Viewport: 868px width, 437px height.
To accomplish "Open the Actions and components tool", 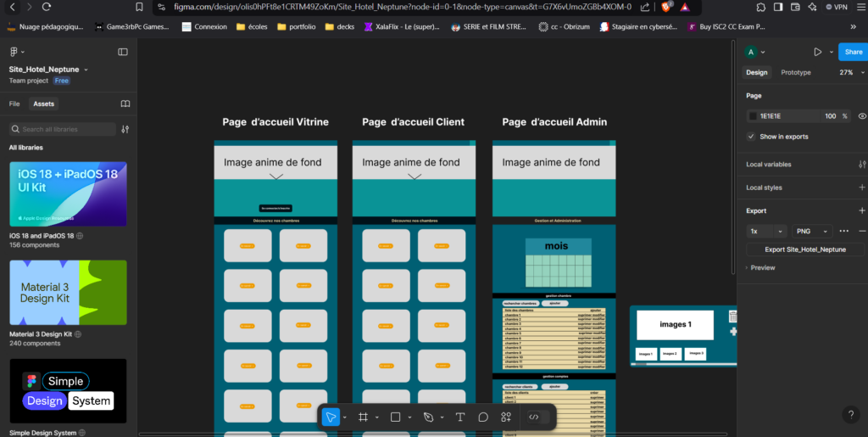I will click(506, 417).
